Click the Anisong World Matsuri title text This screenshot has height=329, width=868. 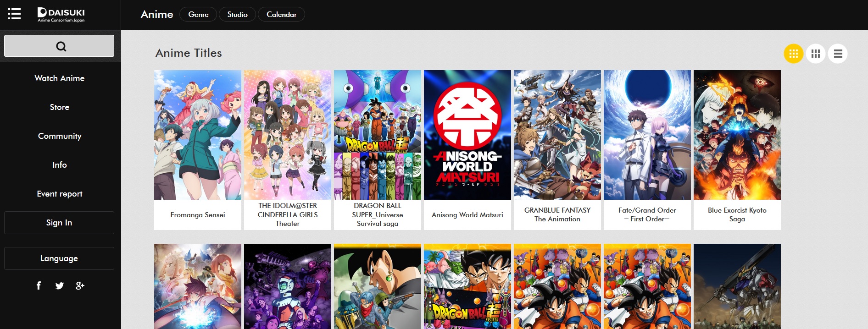(467, 215)
